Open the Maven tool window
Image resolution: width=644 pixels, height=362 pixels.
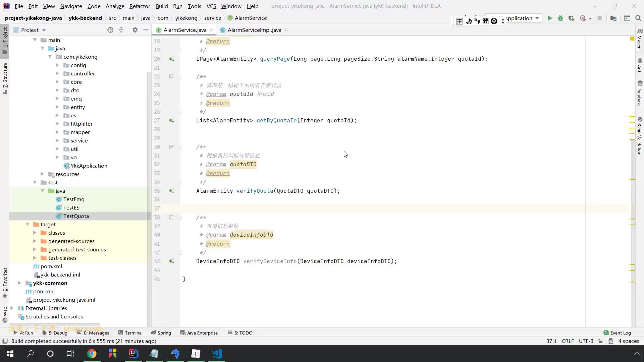[x=639, y=39]
